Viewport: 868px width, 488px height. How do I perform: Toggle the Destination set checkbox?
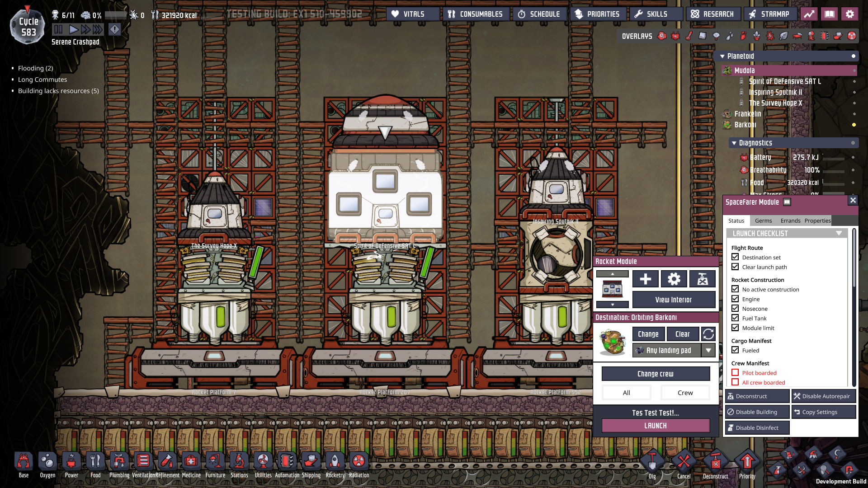click(x=735, y=257)
